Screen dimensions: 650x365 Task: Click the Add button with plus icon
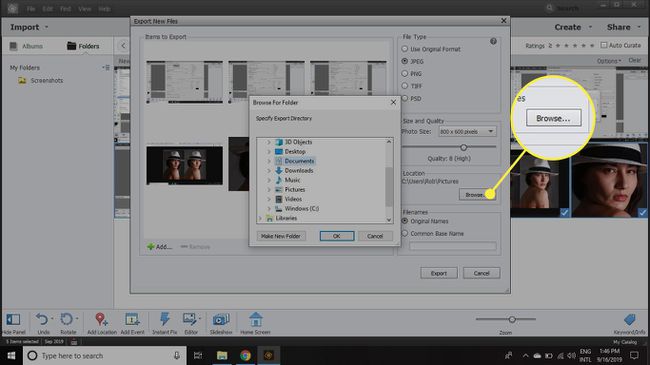159,247
